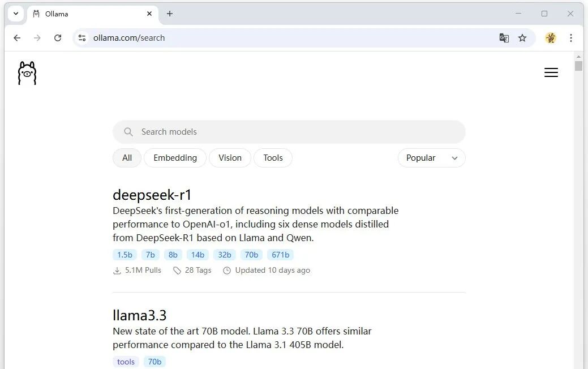Select the deepseek-r1 7b tag
588x369 pixels.
151,255
